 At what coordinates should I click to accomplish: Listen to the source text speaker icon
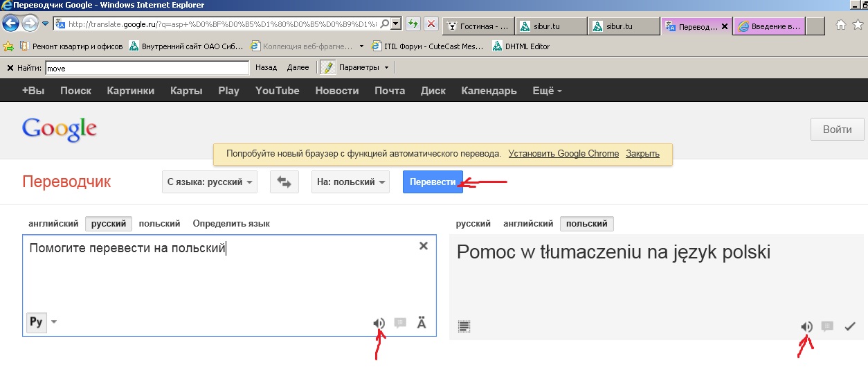(379, 323)
